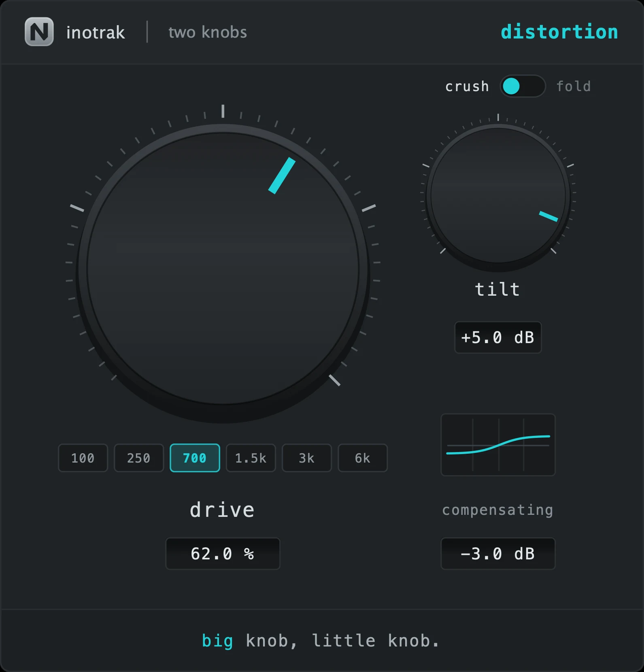The width and height of the screenshot is (644, 672).
Task: Select the 6k frequency button
Action: 363,458
